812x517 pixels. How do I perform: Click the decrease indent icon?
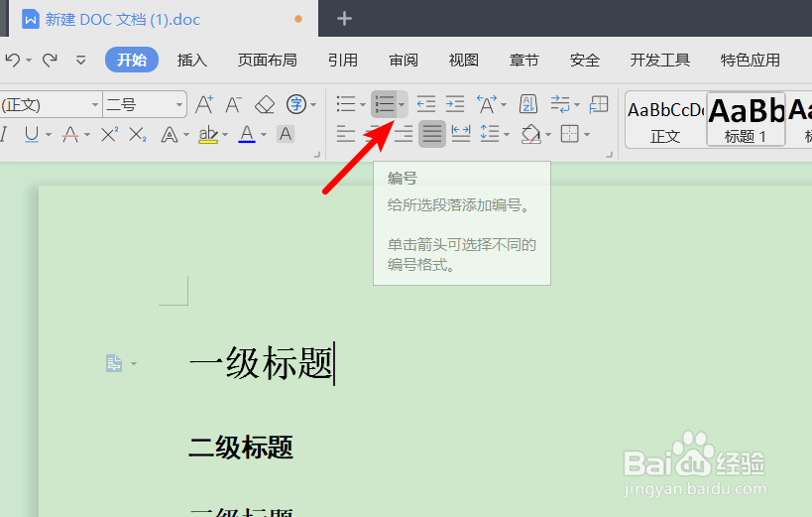tap(426, 104)
